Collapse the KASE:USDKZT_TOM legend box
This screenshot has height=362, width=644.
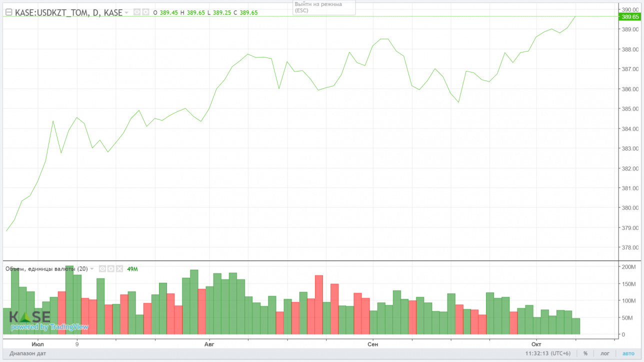point(8,12)
